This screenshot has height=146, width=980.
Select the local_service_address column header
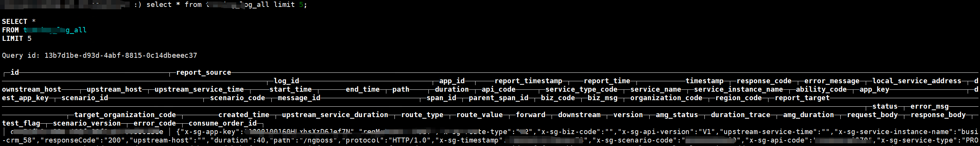coord(917,81)
